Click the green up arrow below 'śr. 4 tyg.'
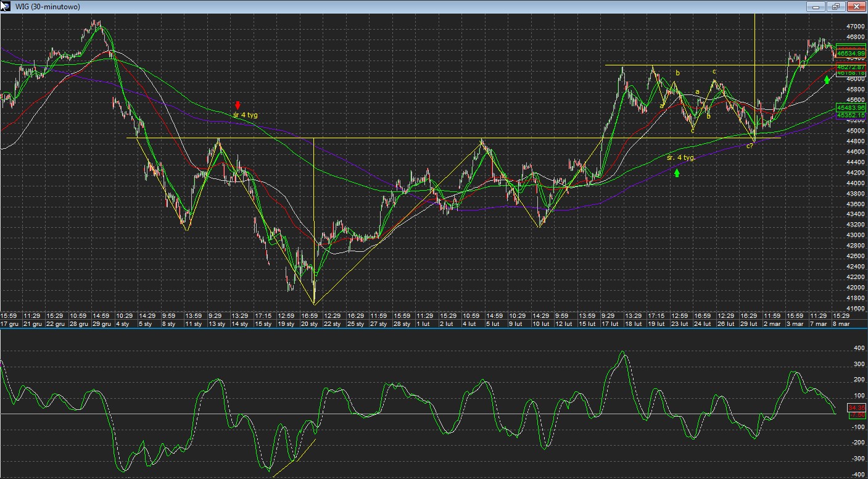The image size is (868, 479). click(677, 173)
